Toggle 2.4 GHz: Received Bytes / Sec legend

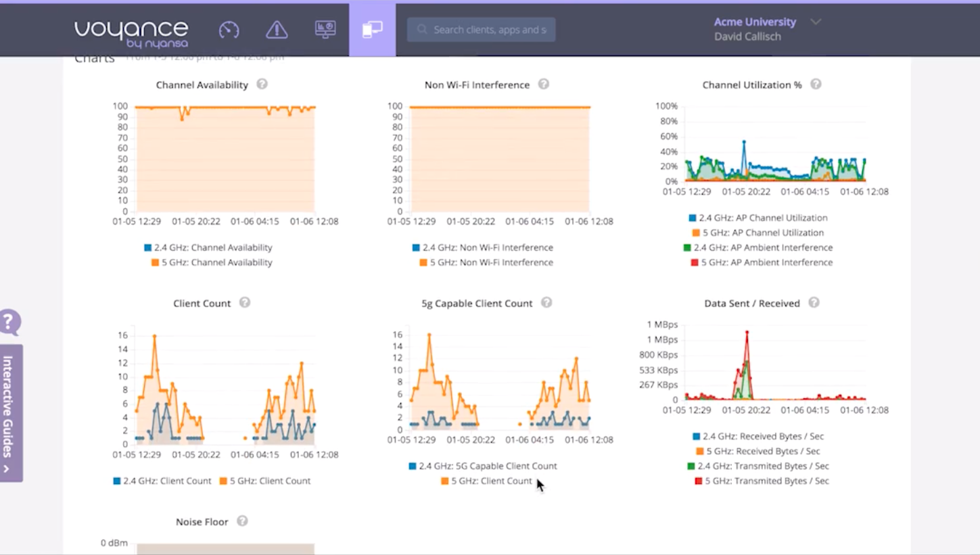tap(758, 436)
